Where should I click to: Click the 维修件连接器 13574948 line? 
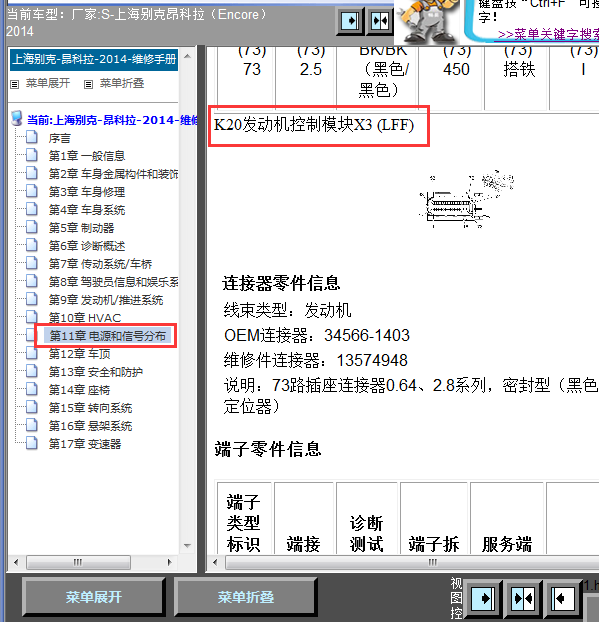coord(315,361)
